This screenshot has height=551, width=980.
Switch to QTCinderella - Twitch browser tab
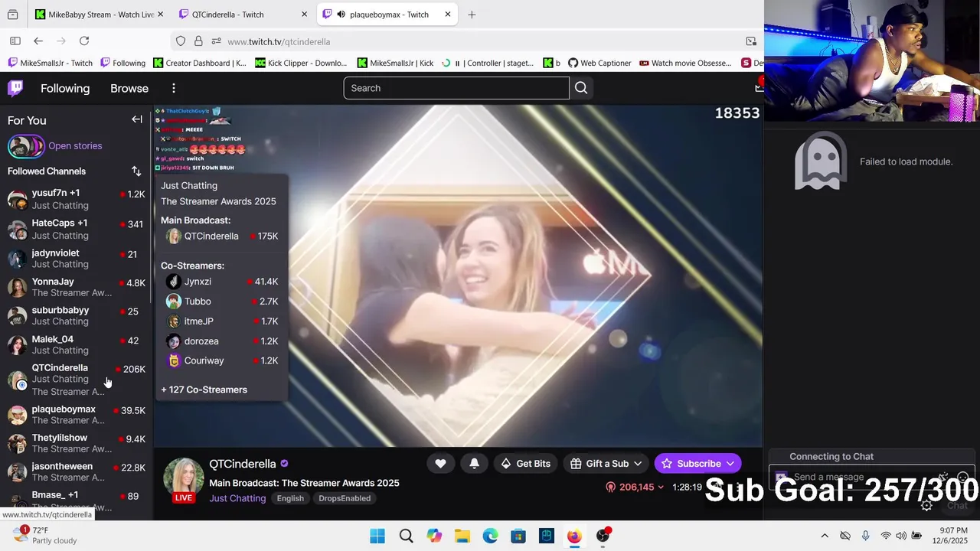[x=242, y=15]
